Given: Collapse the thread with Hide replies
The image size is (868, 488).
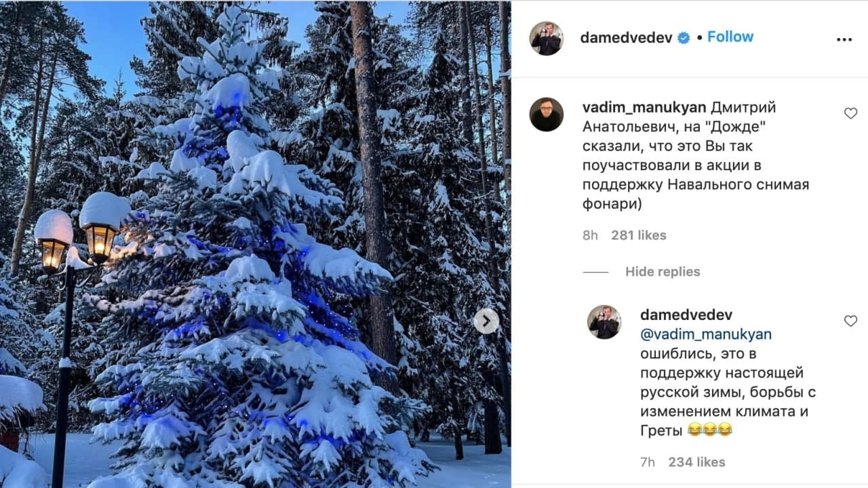Looking at the screenshot, I should (663, 272).
